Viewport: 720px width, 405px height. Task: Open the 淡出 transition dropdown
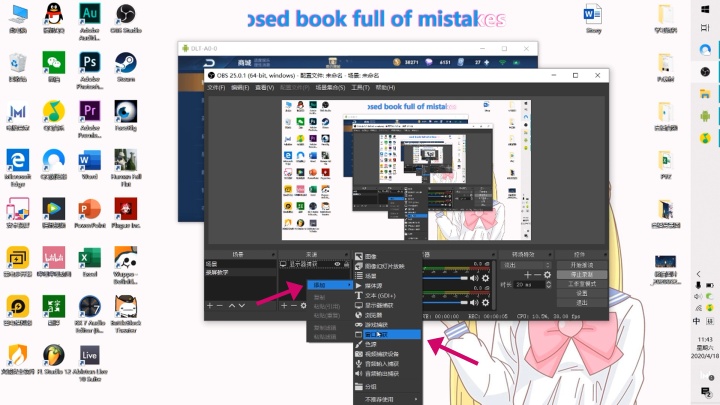(525, 265)
